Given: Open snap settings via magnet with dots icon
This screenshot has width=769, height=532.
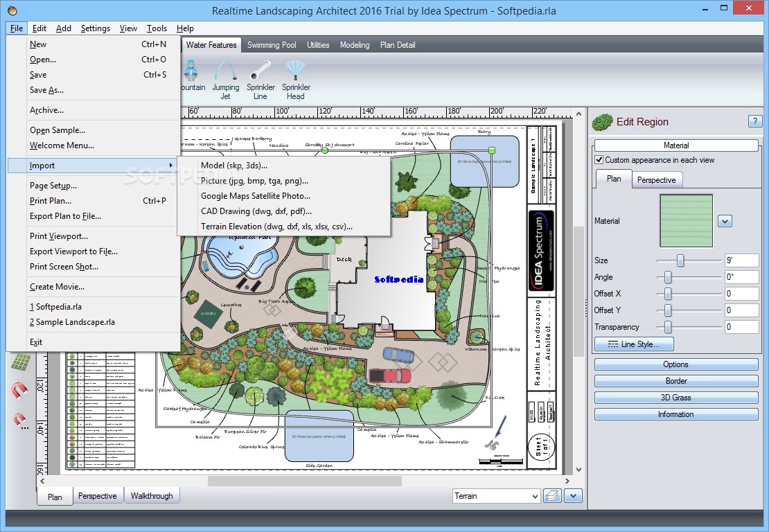Looking at the screenshot, I should click(20, 420).
